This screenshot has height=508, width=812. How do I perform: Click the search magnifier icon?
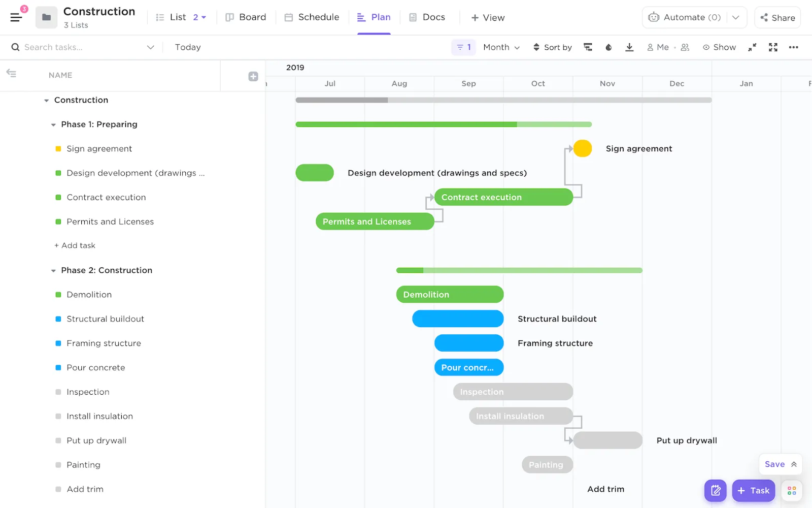click(15, 47)
